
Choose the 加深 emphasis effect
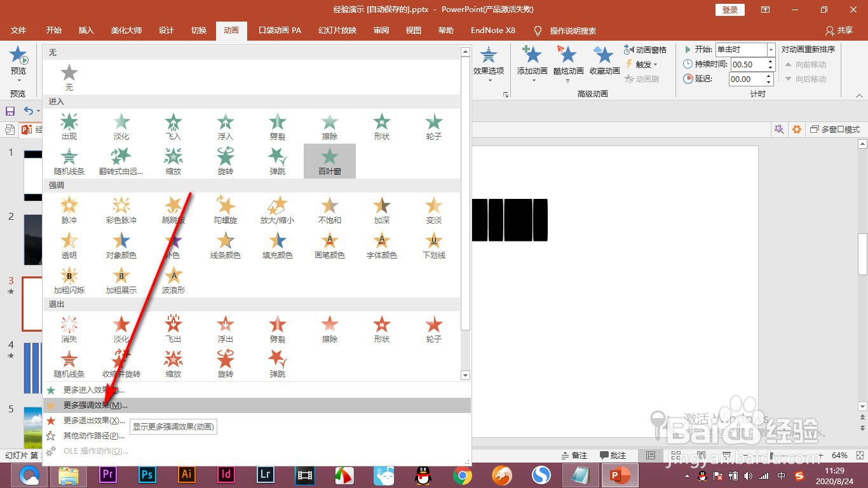(382, 210)
